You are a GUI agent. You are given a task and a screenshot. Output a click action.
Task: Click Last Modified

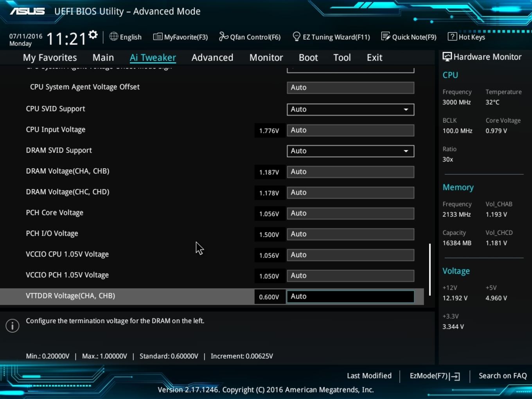pos(369,376)
